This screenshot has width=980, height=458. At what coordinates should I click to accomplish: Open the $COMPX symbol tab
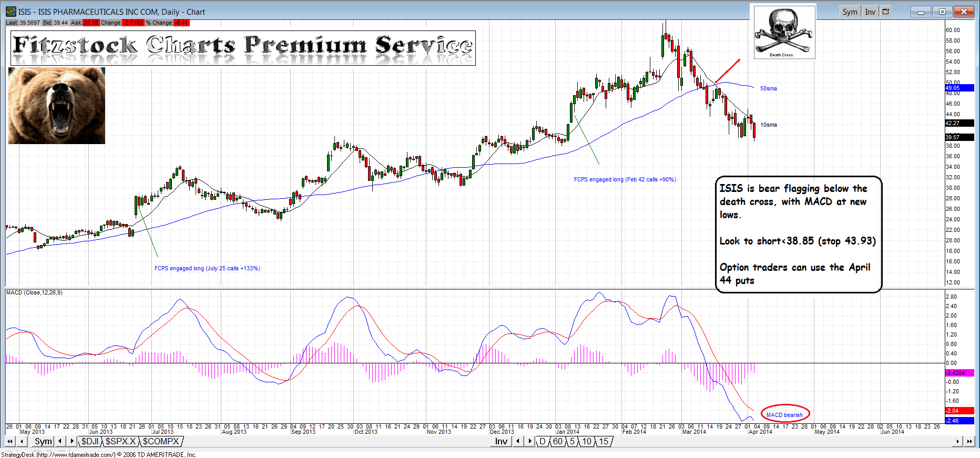click(161, 442)
